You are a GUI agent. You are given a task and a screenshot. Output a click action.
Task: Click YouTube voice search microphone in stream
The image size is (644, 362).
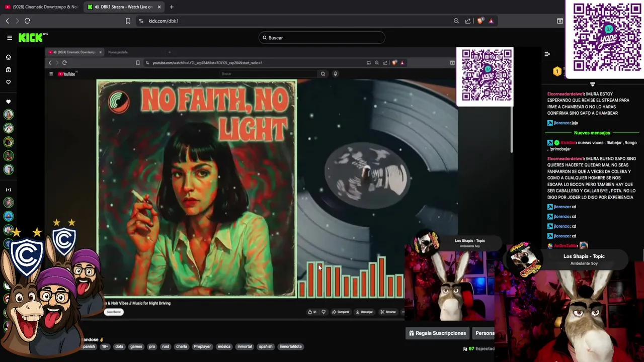335,74
